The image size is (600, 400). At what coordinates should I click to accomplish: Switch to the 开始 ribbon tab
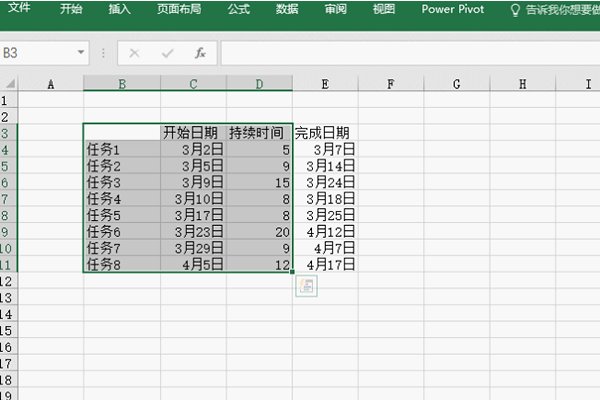71,9
